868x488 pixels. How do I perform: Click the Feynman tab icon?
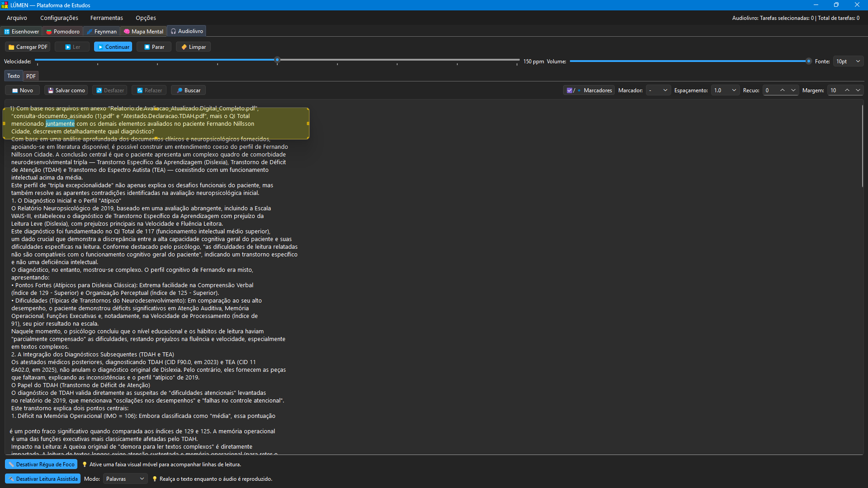(x=90, y=32)
